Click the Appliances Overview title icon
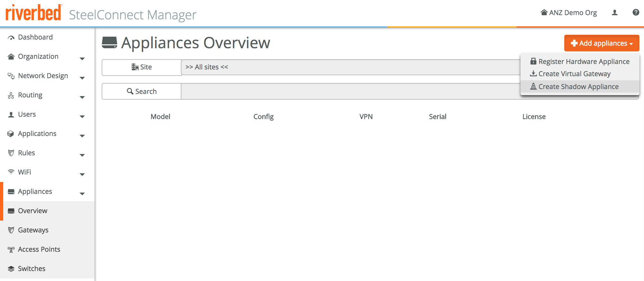This screenshot has height=281, width=644. (109, 43)
